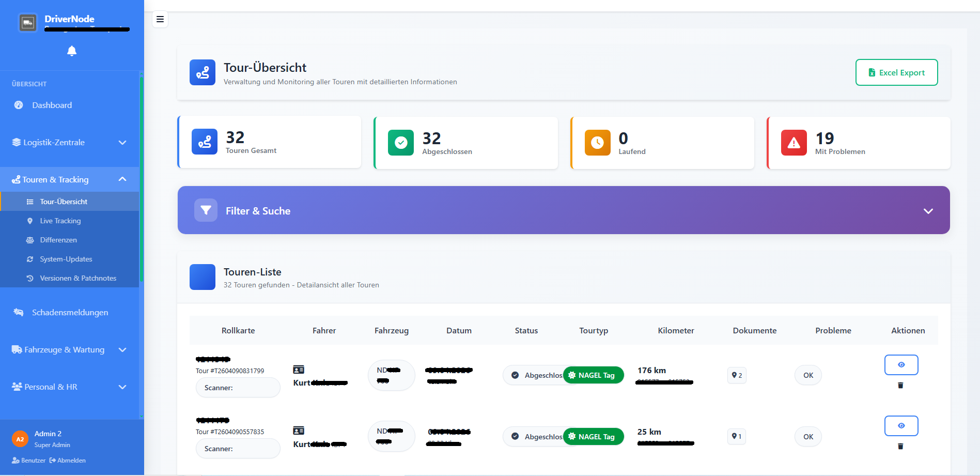This screenshot has height=476, width=980.
Task: Select Tour-Übersicht in sidebar
Action: tap(70, 202)
